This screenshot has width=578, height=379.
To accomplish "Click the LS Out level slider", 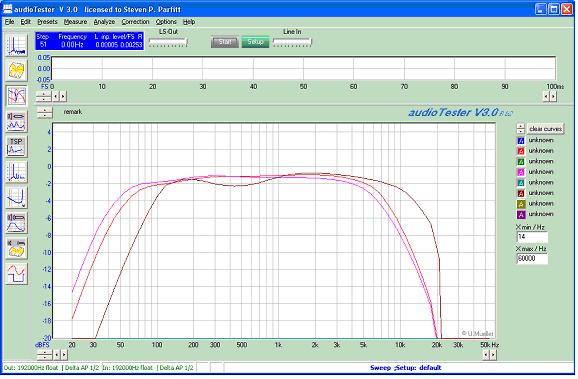I will point(168,42).
